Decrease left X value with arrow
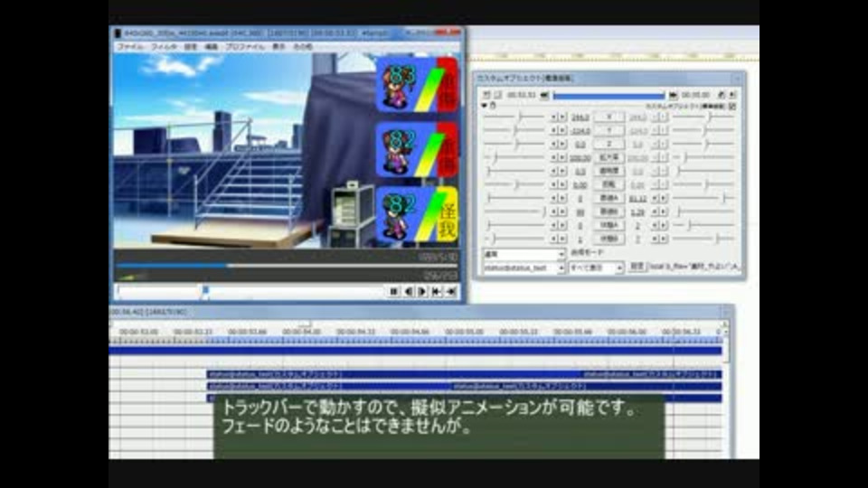This screenshot has height=488, width=868. 553,117
